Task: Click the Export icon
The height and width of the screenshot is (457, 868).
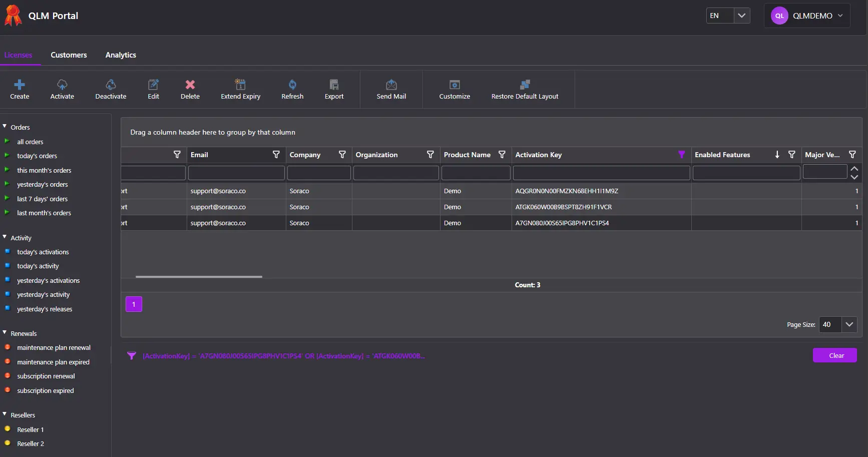Action: [x=334, y=85]
